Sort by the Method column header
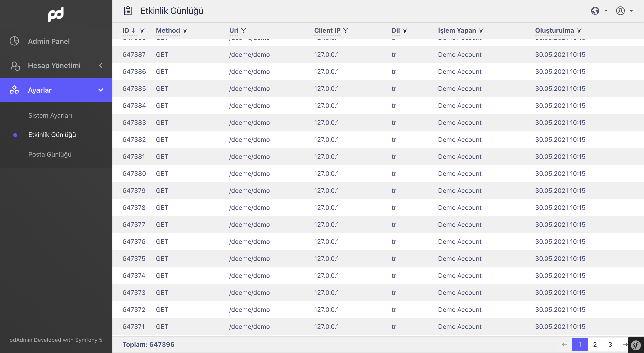Viewport: 644px width, 353px height. pyautogui.click(x=168, y=30)
